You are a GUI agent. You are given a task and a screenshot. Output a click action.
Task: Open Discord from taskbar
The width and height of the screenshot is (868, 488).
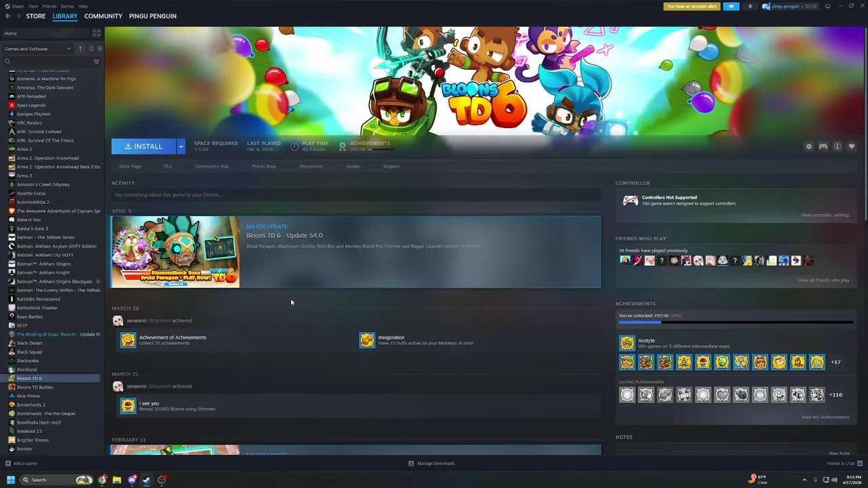(x=132, y=480)
